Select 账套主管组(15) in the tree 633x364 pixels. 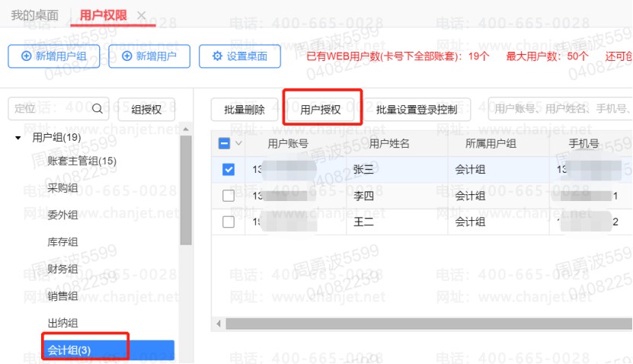[82, 161]
